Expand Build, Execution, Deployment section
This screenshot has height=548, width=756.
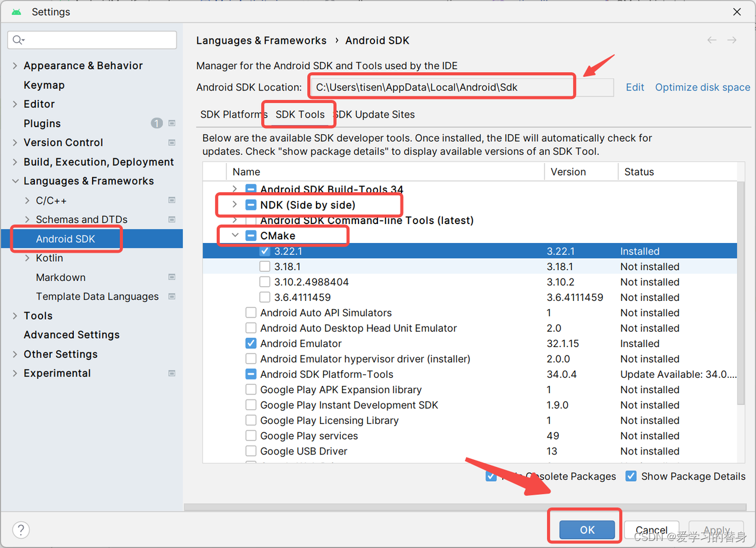tap(15, 162)
